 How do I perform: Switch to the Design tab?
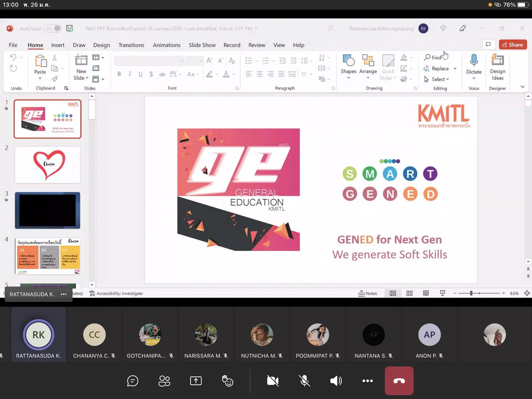point(102,45)
